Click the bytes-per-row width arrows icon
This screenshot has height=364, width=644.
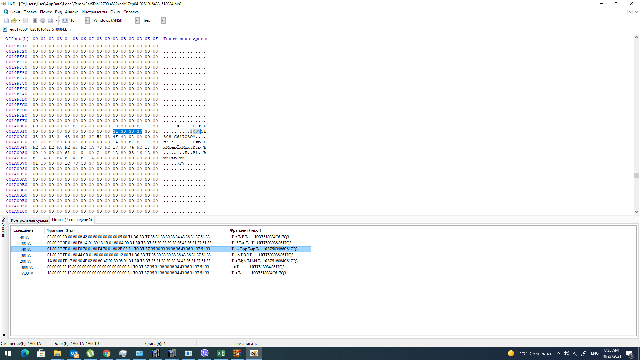[x=65, y=21]
